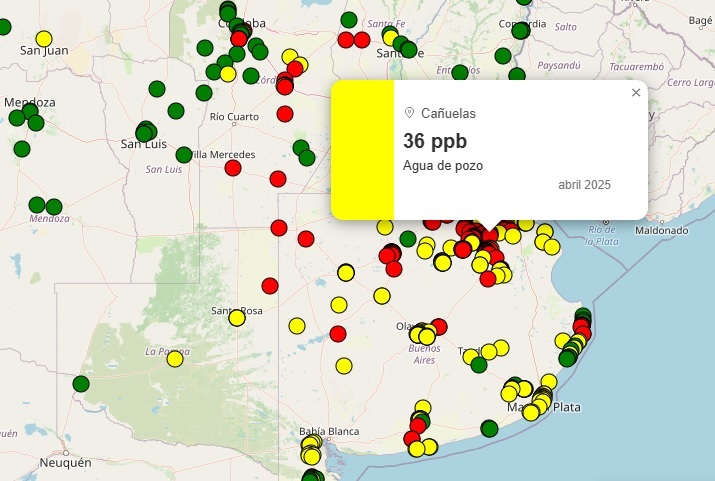Click the location pin icon beside Cañuelas
The image size is (715, 481).
[409, 113]
